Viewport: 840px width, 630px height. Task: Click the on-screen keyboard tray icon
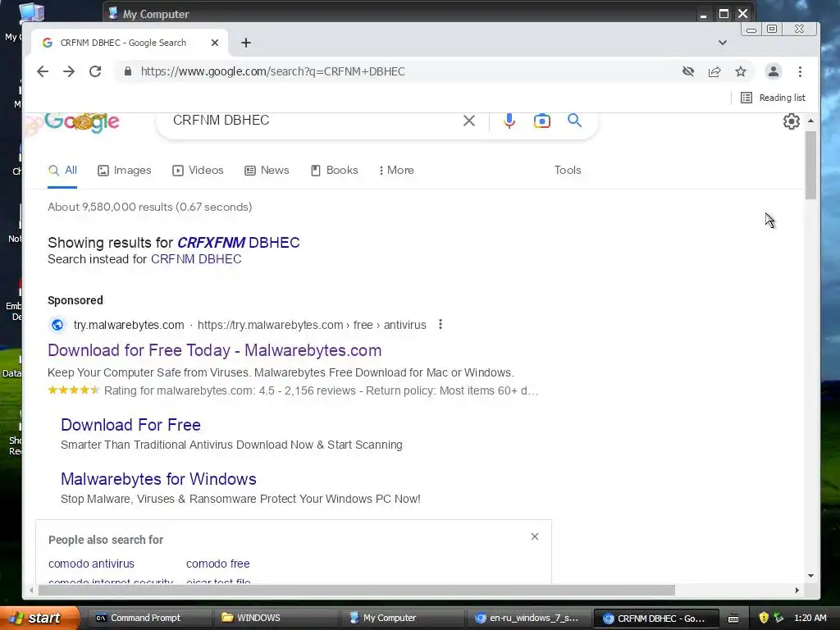point(733,619)
